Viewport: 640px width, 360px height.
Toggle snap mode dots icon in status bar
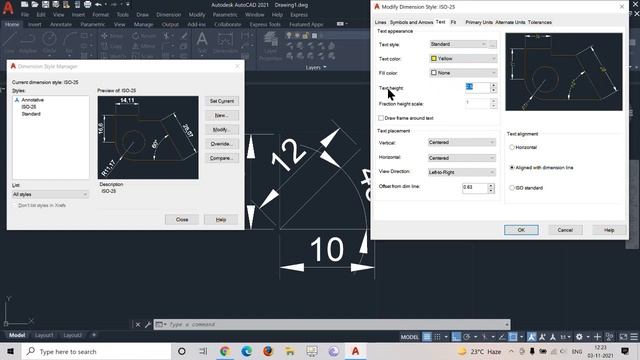[x=437, y=336]
